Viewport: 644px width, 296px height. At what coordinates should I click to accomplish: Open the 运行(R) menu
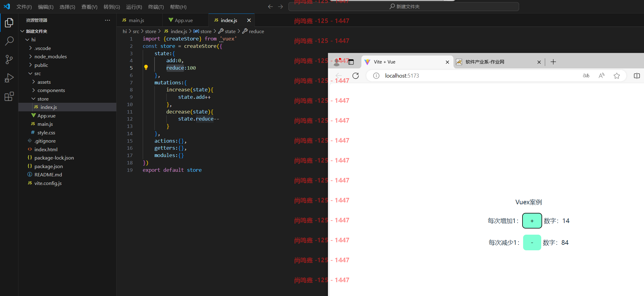134,7
